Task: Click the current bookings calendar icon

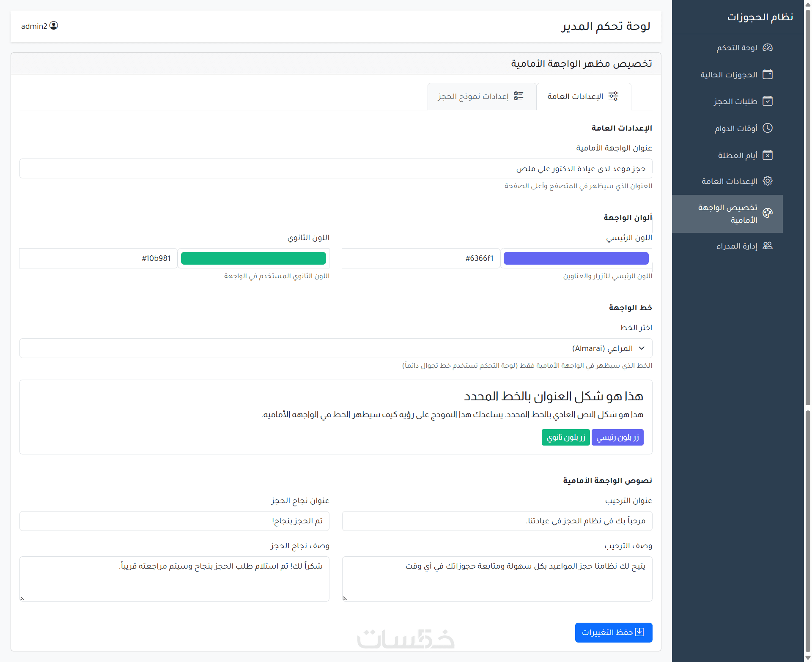Action: coord(767,74)
